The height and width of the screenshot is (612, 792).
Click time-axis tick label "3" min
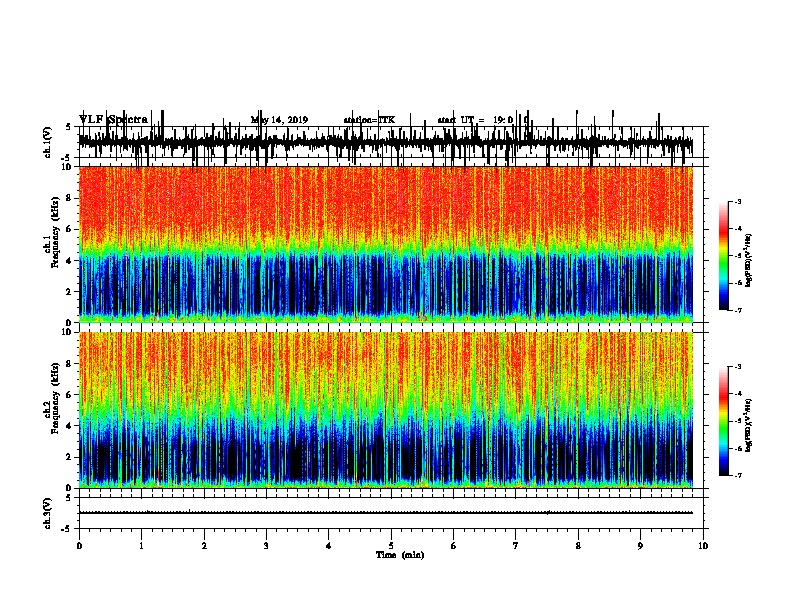pyautogui.click(x=266, y=546)
